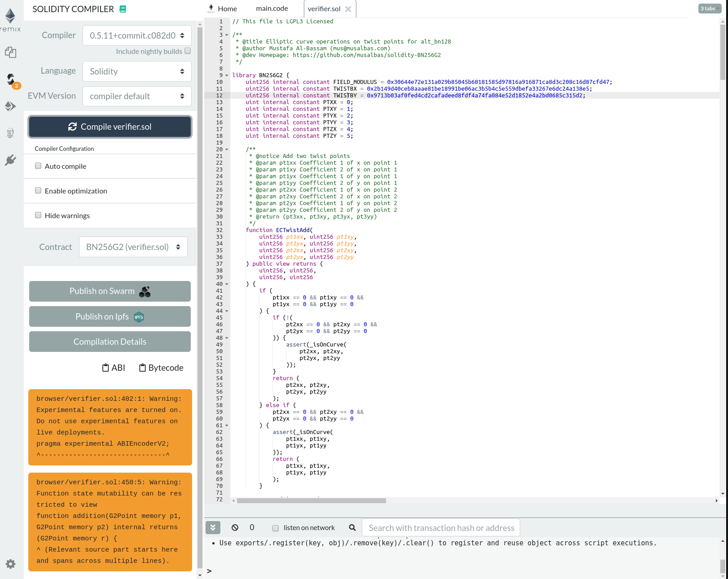Open the Compiler version dropdown
The height and width of the screenshot is (579, 728).
(x=137, y=35)
